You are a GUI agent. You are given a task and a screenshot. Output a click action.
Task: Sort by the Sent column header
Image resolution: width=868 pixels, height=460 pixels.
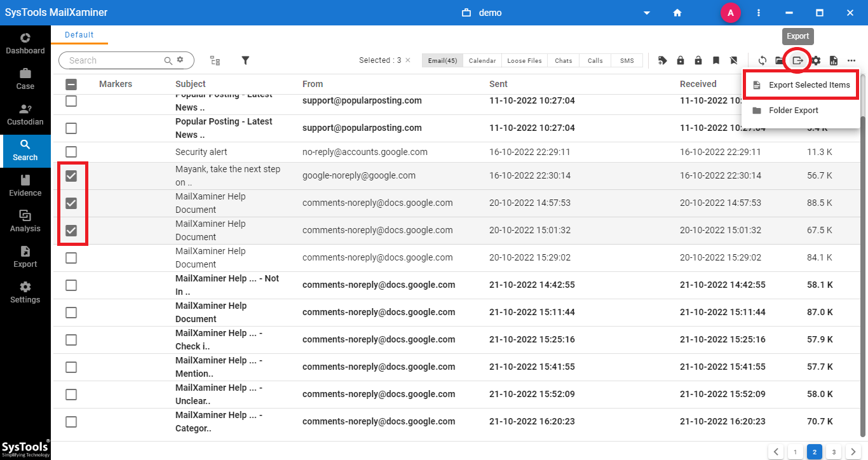pos(498,84)
